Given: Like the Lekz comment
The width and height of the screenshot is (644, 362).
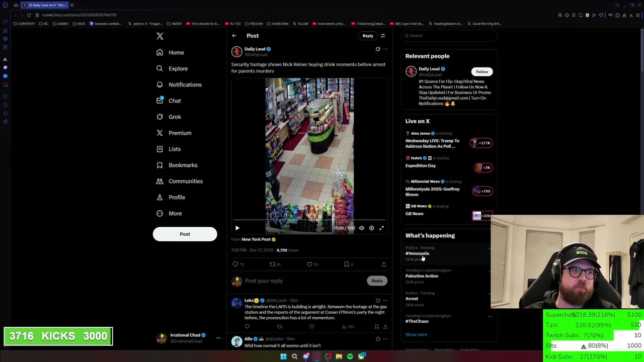Looking at the screenshot, I should click(312, 327).
